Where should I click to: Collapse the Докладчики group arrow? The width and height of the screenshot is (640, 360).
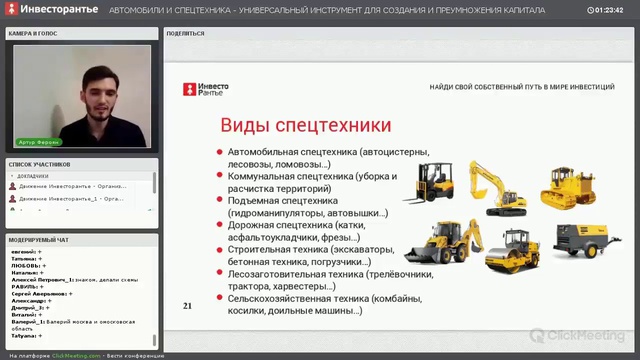pyautogui.click(x=12, y=176)
